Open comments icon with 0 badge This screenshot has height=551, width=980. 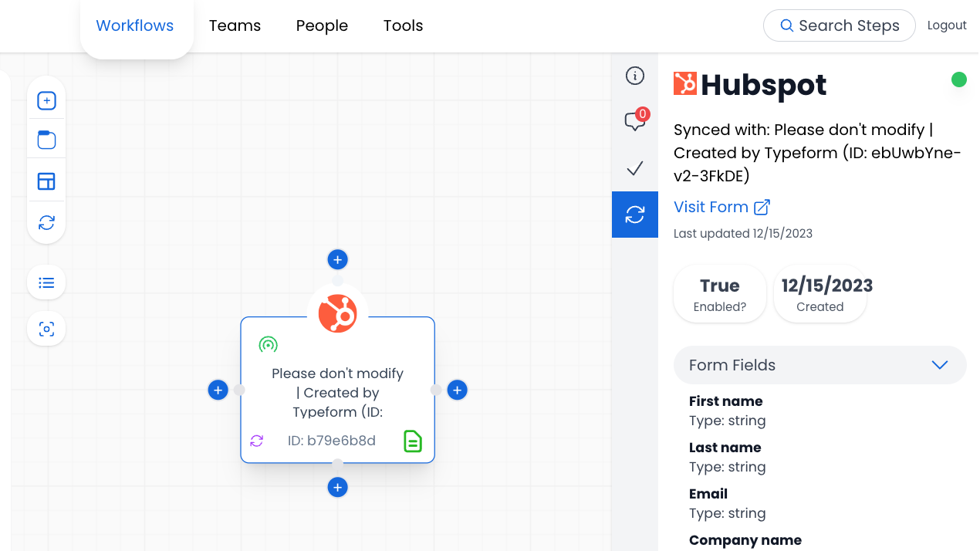[x=634, y=121]
